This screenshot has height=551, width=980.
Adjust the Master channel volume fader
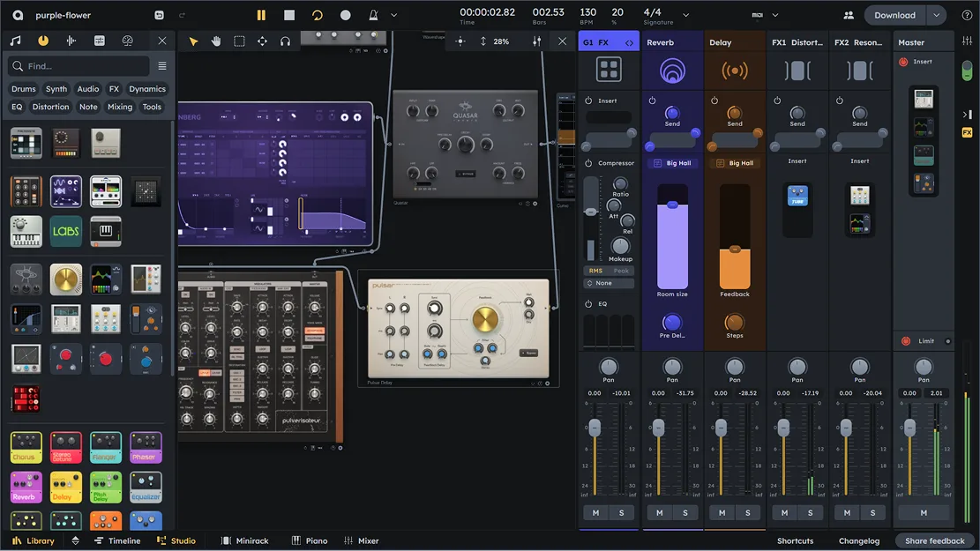click(910, 428)
